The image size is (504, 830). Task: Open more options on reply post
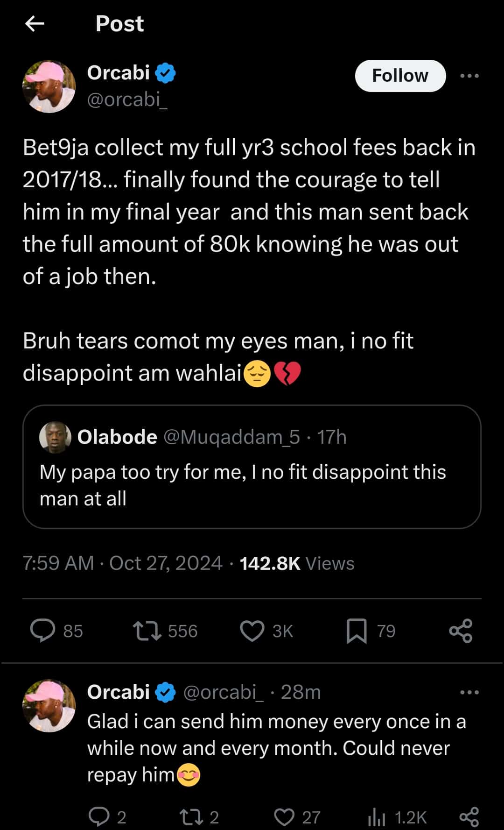tap(469, 692)
